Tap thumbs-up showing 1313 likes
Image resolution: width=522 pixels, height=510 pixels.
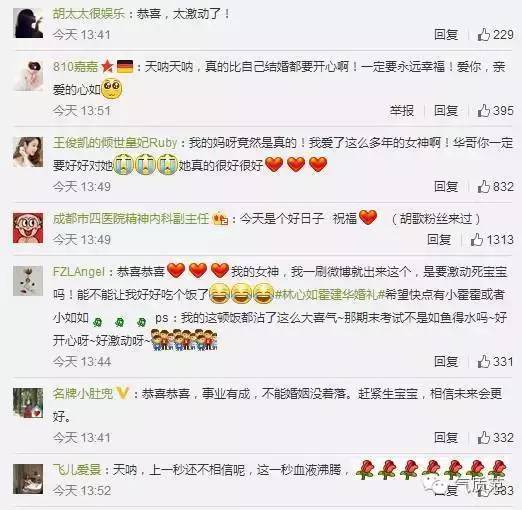coord(477,239)
